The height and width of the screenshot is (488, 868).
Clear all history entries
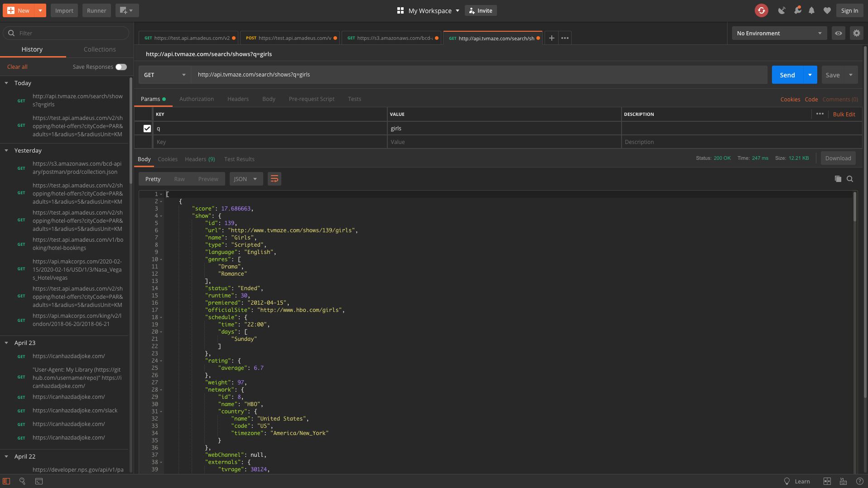(x=17, y=67)
